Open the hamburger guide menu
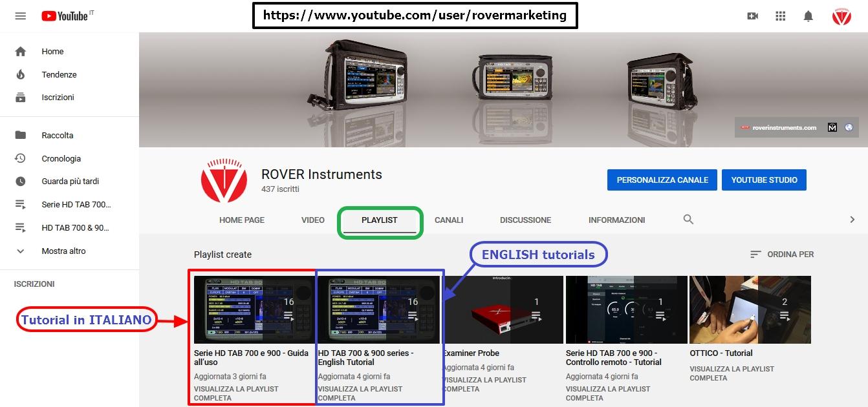This screenshot has height=407, width=868. (x=20, y=16)
